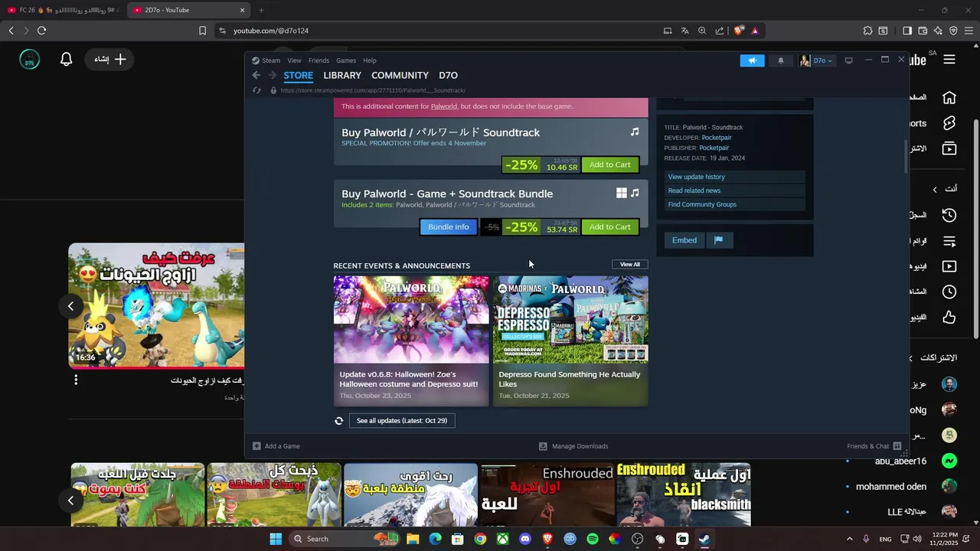Open the Windows Start menu
Screen dimensions: 980x551
tap(276, 539)
